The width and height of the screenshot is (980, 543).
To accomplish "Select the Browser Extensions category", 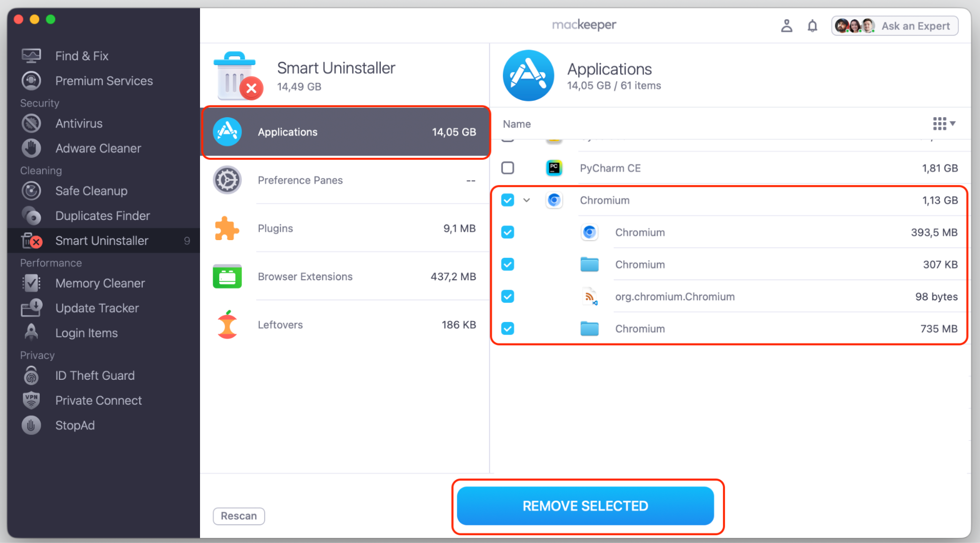I will (346, 276).
